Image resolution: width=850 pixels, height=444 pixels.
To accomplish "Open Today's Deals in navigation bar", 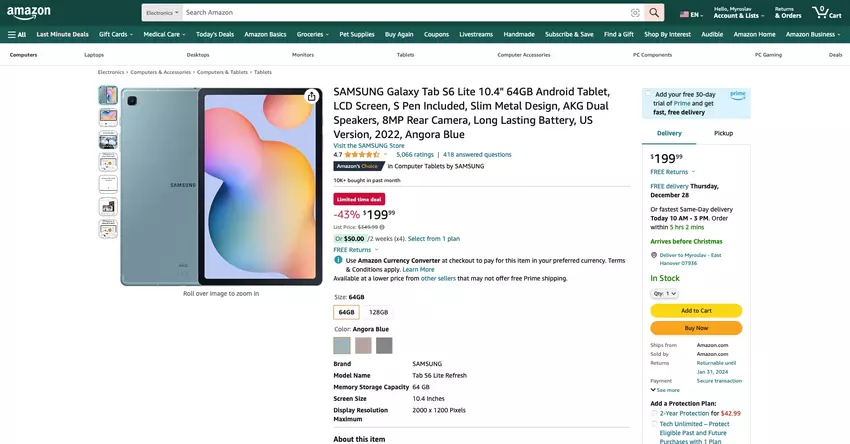I will (214, 34).
